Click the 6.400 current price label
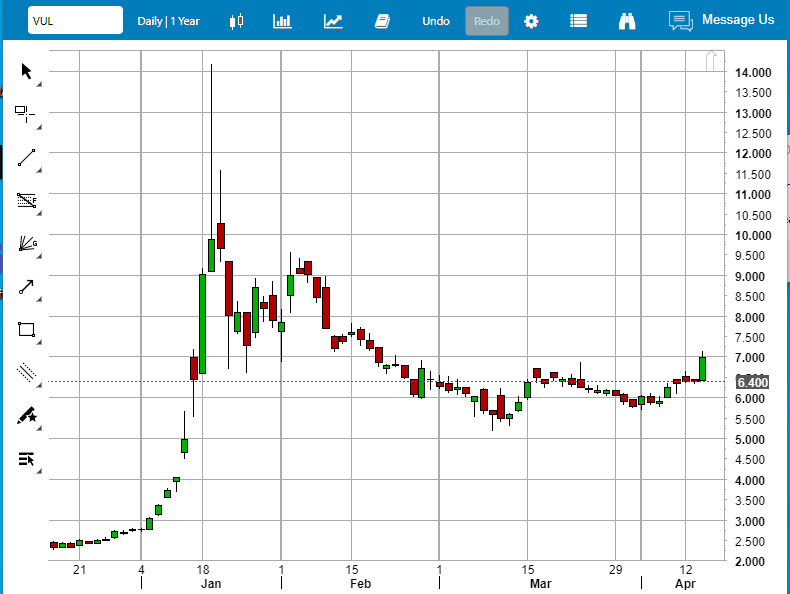 752,382
